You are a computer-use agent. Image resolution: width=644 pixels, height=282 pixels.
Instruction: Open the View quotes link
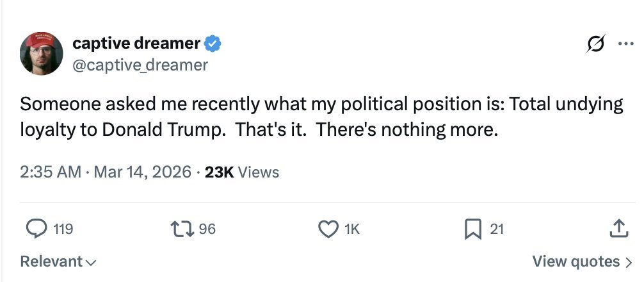576,261
